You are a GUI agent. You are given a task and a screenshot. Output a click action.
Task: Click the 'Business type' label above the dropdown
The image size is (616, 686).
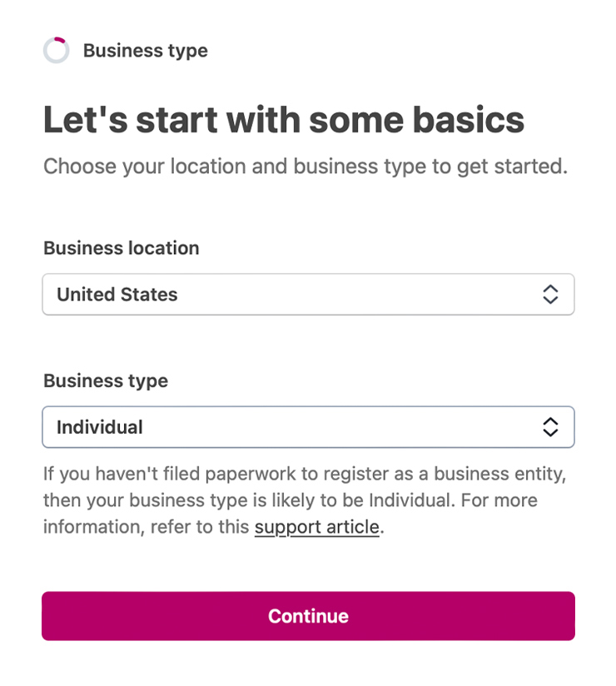pos(106,380)
